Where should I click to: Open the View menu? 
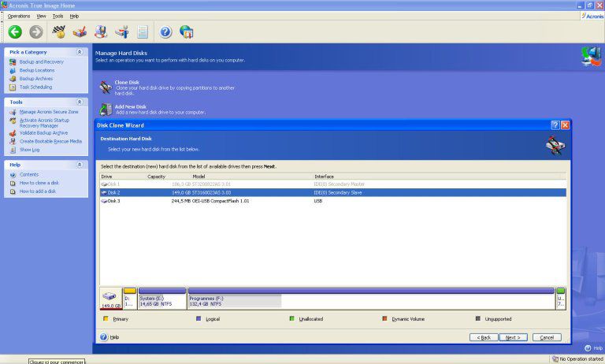coord(41,17)
